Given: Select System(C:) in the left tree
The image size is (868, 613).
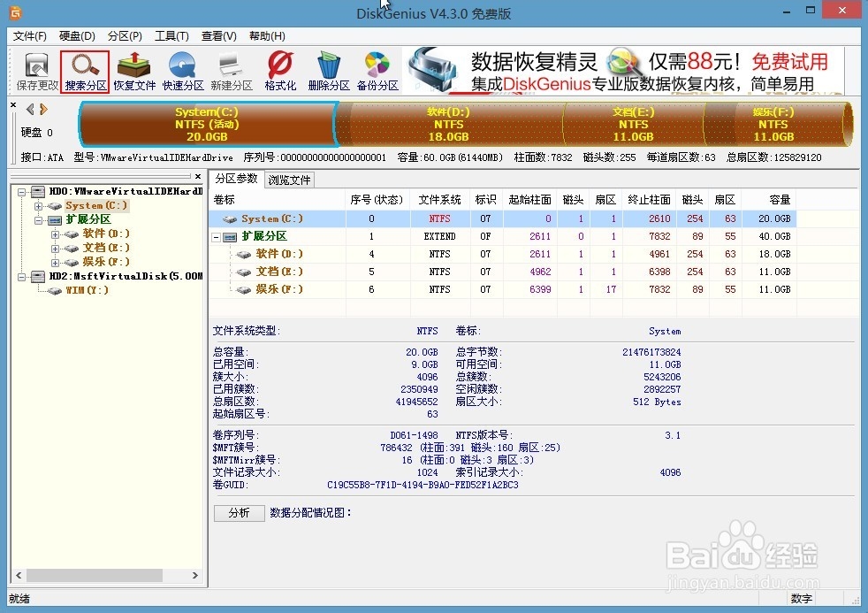Looking at the screenshot, I should 96,205.
